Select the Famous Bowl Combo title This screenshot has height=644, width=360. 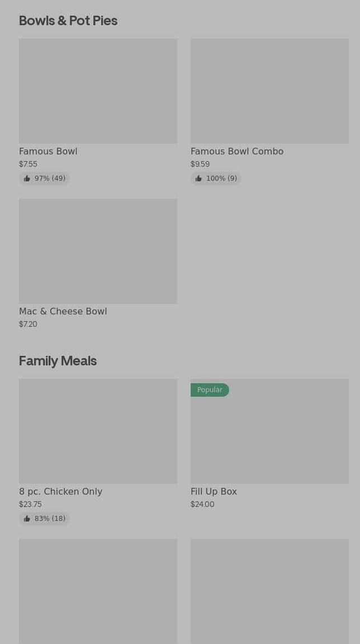(236, 151)
